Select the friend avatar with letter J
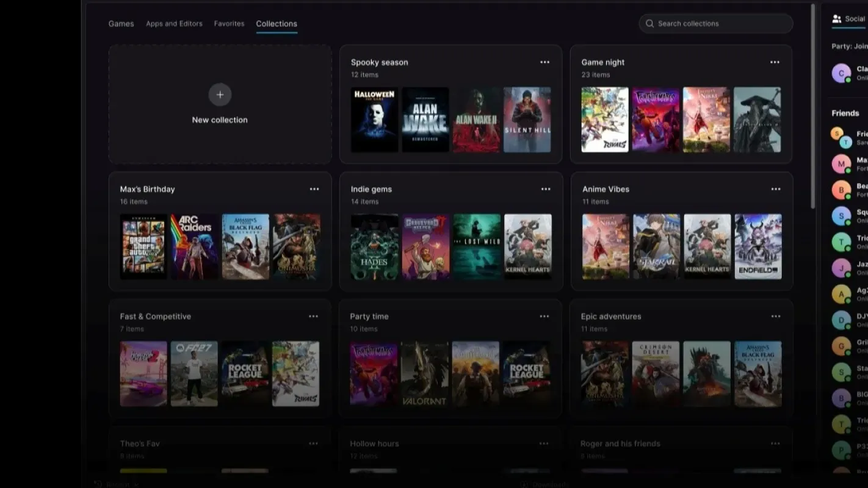868x488 pixels. tap(841, 268)
